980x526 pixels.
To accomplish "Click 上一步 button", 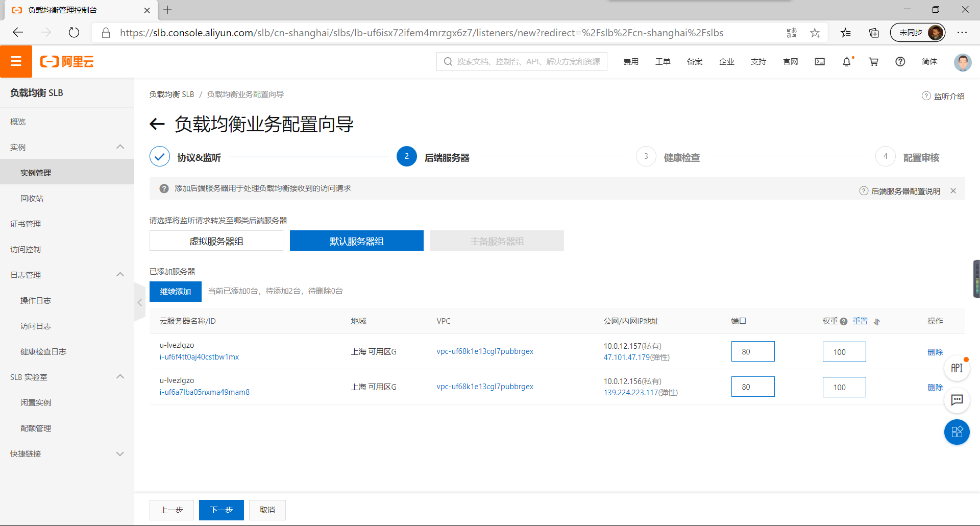I will (x=171, y=510).
